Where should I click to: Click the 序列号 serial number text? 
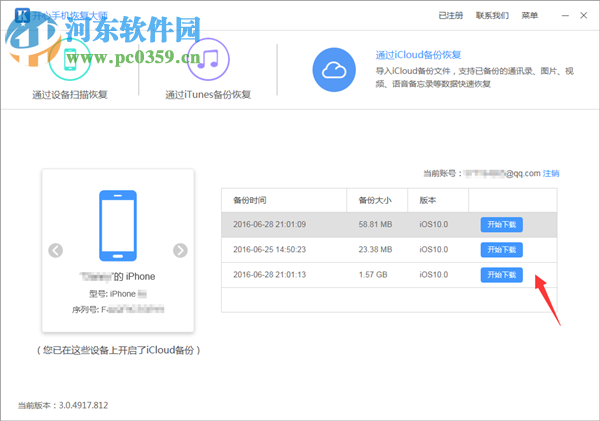118,309
